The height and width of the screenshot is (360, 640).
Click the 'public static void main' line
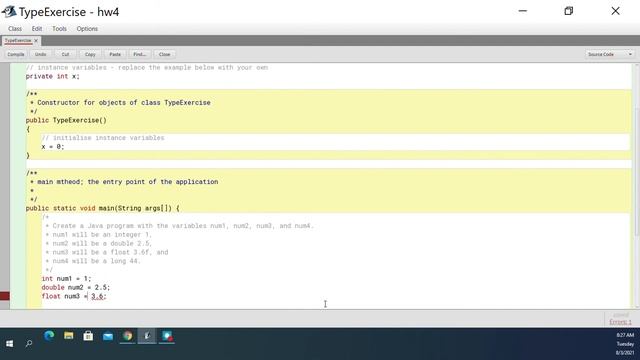coord(102,208)
